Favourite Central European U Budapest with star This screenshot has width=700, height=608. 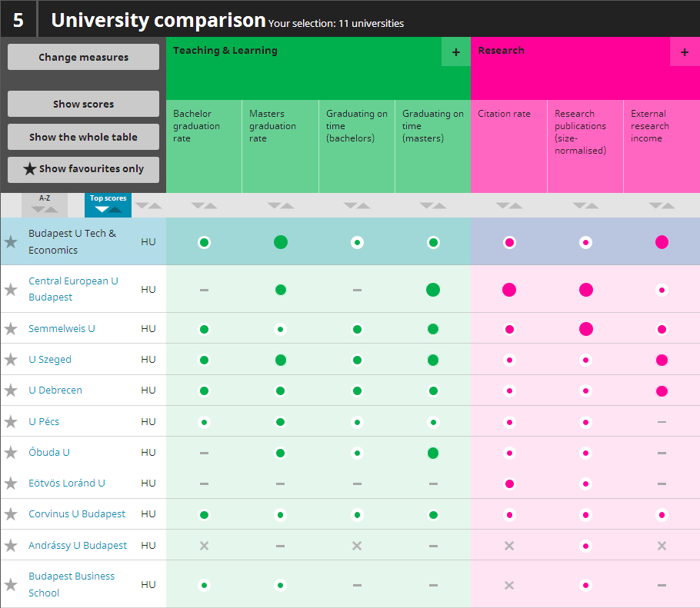point(11,290)
